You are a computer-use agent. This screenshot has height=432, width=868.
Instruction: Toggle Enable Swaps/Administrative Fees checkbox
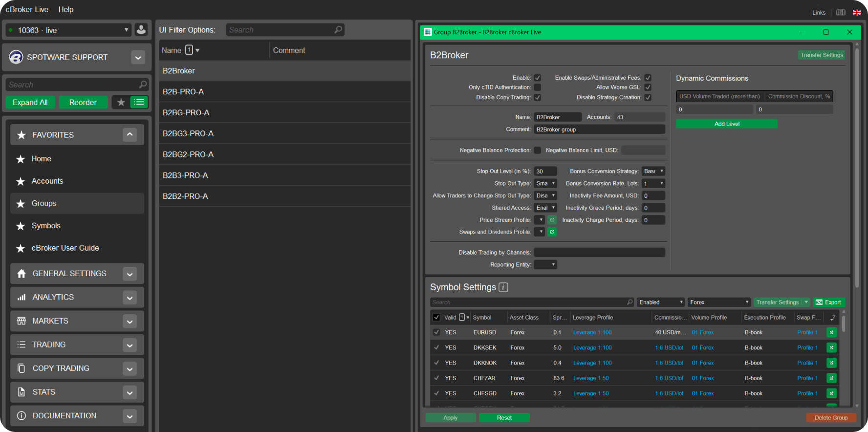[x=648, y=78]
